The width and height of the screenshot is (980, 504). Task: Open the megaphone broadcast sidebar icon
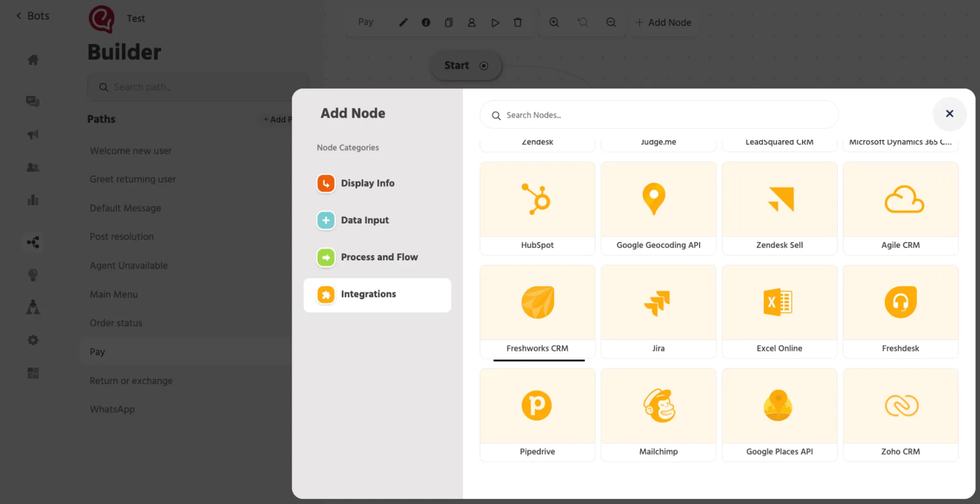coord(33,135)
